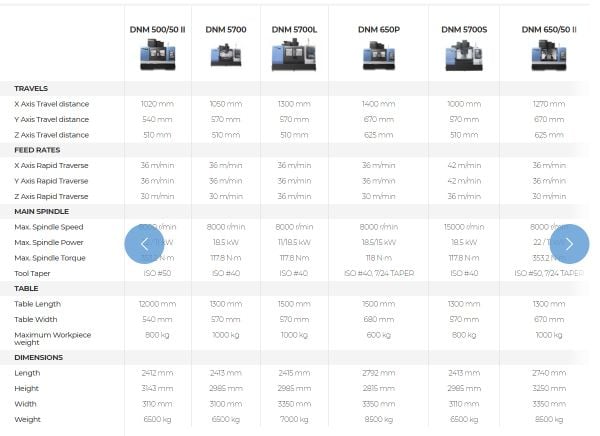Click the Width row label under Dimensions
The width and height of the screenshot is (600, 436).
click(25, 404)
